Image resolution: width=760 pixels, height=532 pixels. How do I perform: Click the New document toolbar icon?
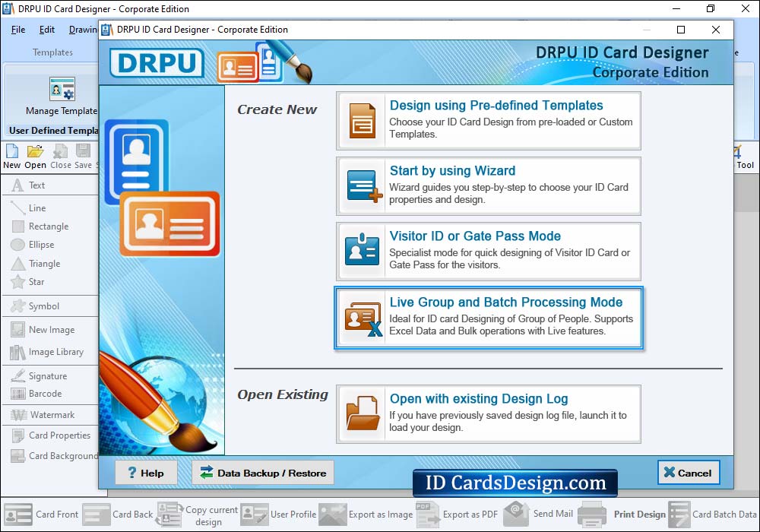11,157
